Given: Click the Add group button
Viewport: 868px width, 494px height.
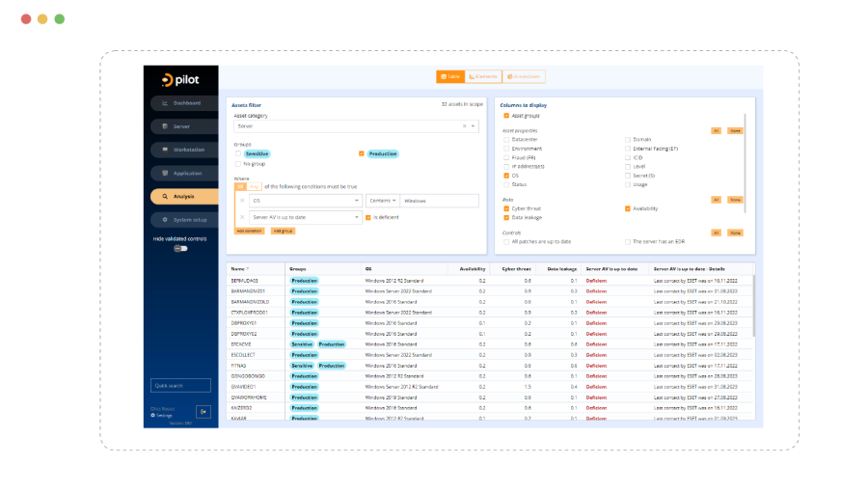Looking at the screenshot, I should tap(282, 232).
